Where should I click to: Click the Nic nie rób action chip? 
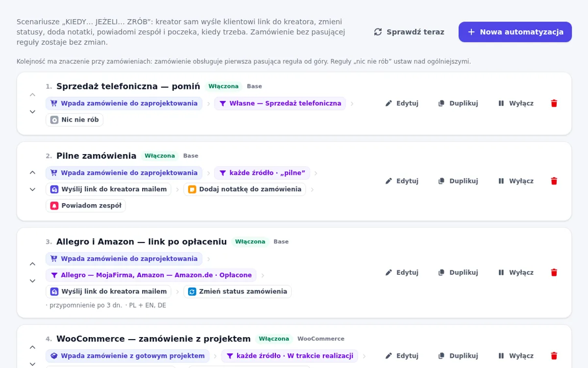(x=74, y=120)
